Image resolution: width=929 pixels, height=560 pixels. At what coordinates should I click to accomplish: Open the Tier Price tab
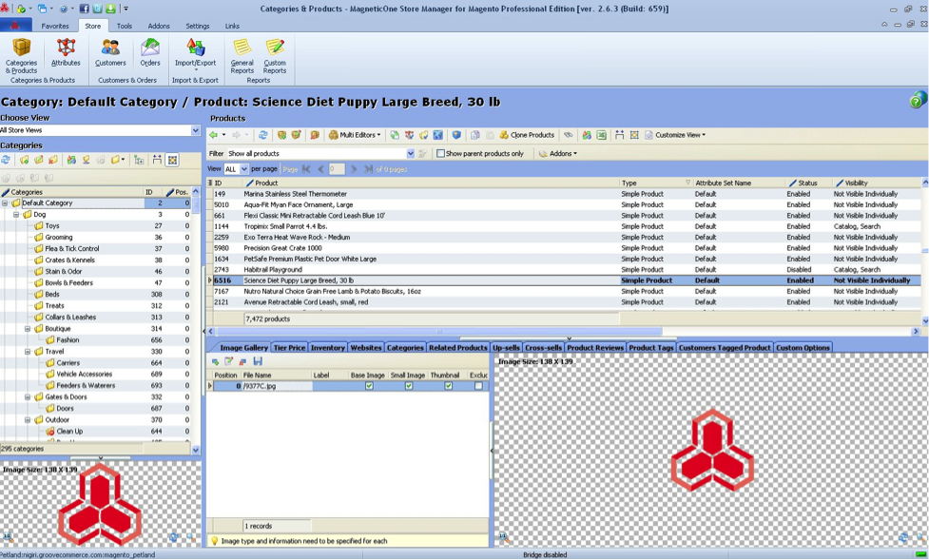(x=289, y=348)
